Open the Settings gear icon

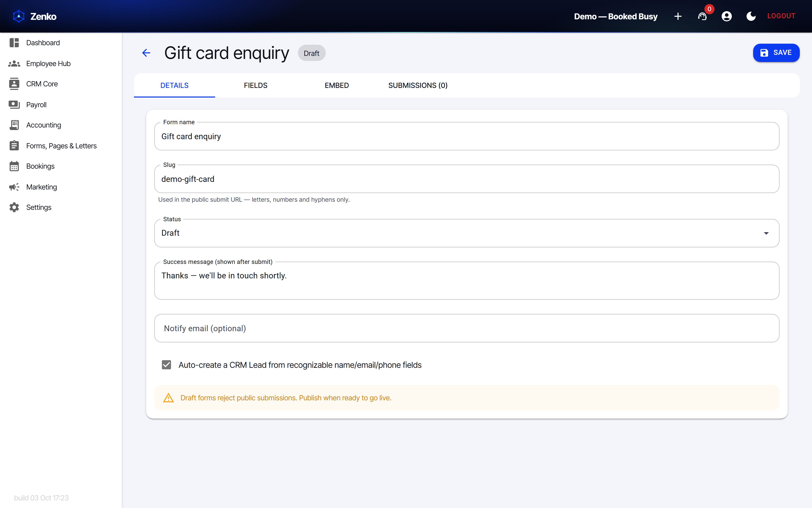point(14,207)
